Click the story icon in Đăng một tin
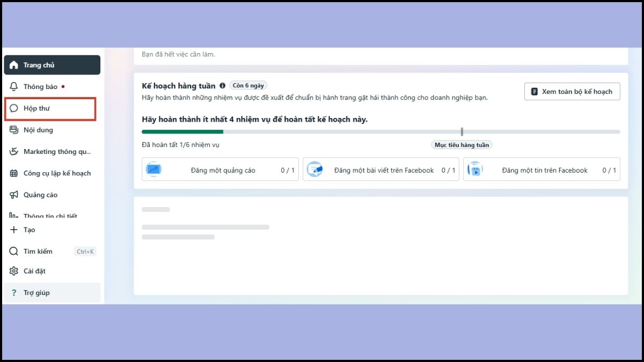 point(475,169)
